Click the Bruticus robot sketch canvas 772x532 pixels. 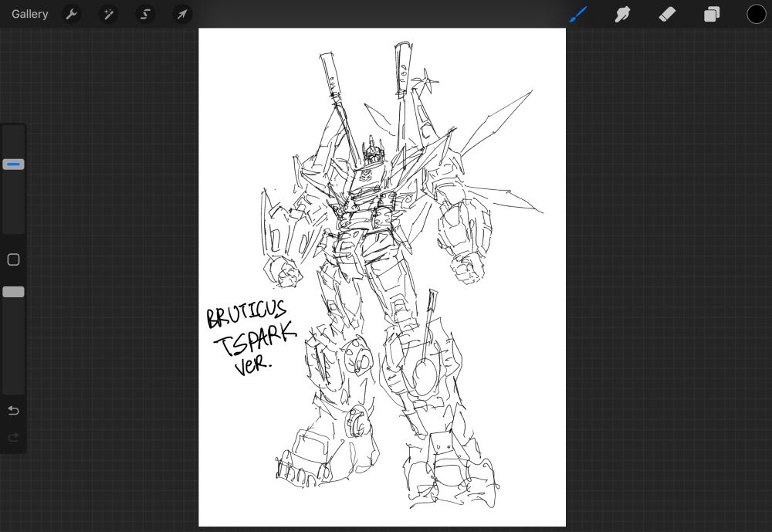pos(382,277)
